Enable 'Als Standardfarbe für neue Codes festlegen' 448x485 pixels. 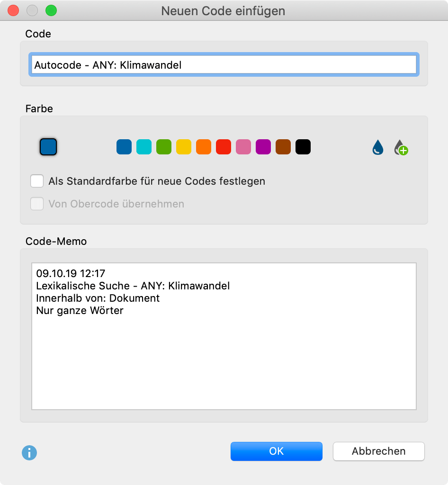tap(37, 181)
